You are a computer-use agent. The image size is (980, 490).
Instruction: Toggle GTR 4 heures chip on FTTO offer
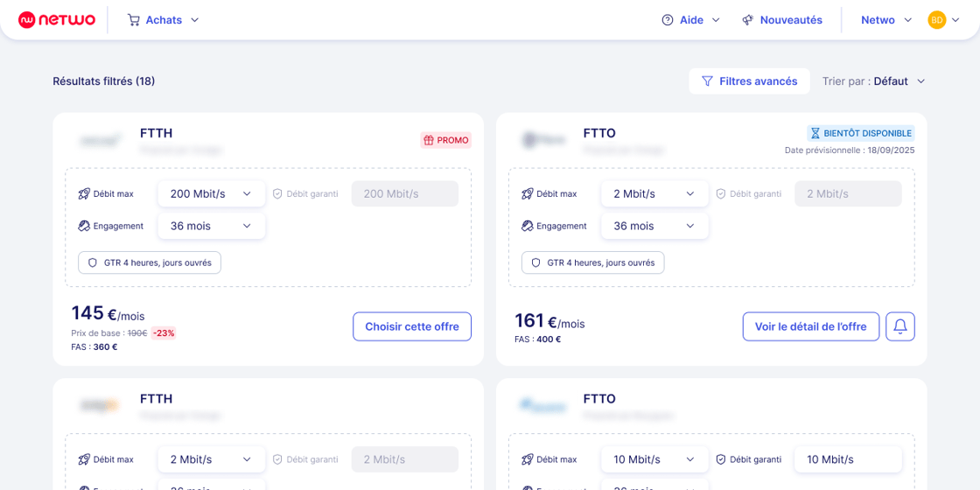coord(592,262)
